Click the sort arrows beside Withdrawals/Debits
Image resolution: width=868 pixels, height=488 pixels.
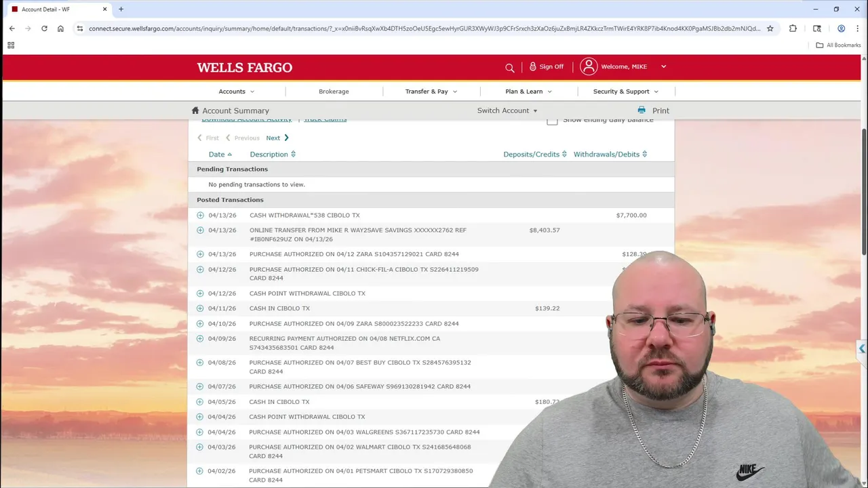tap(644, 155)
